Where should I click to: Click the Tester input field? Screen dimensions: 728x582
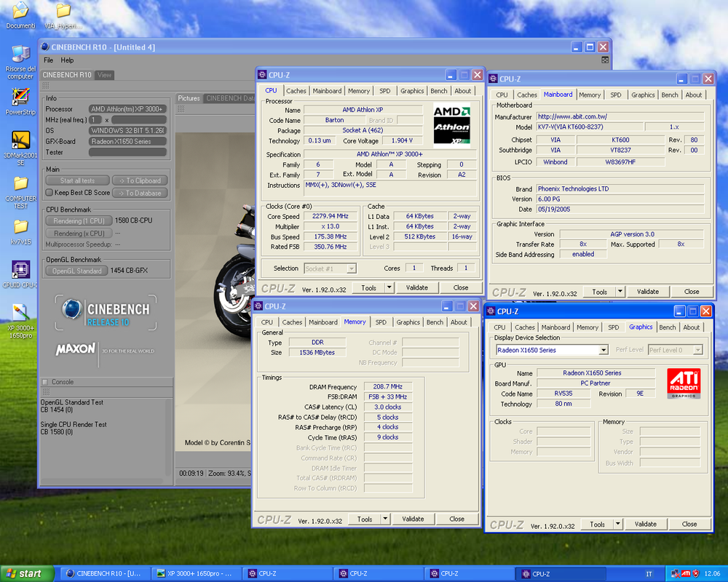tap(127, 152)
